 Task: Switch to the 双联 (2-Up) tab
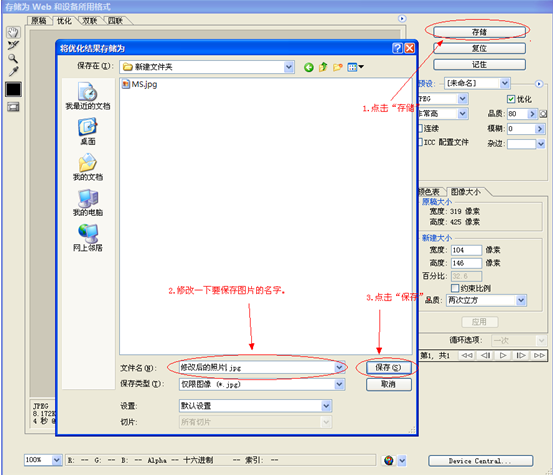pos(90,21)
